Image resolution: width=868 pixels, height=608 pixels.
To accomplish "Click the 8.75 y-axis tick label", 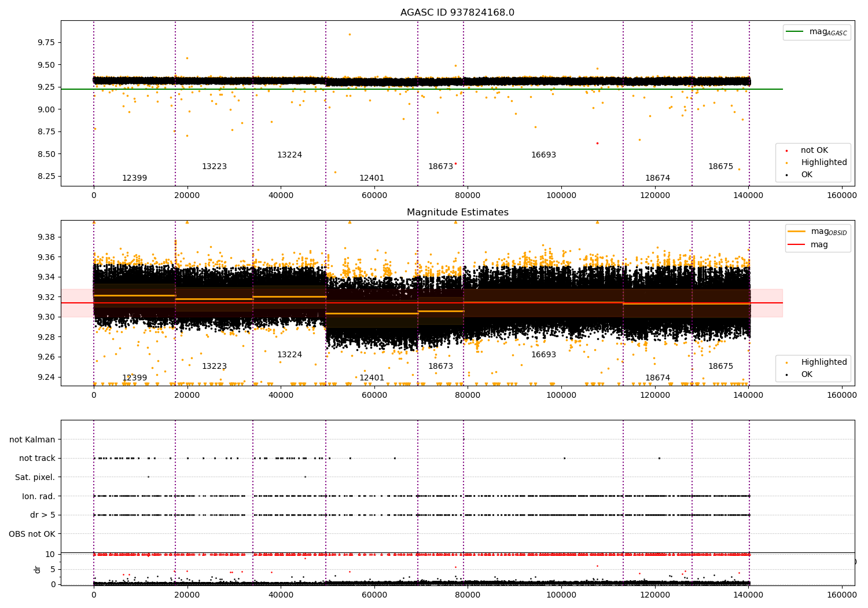I will pyautogui.click(x=46, y=131).
